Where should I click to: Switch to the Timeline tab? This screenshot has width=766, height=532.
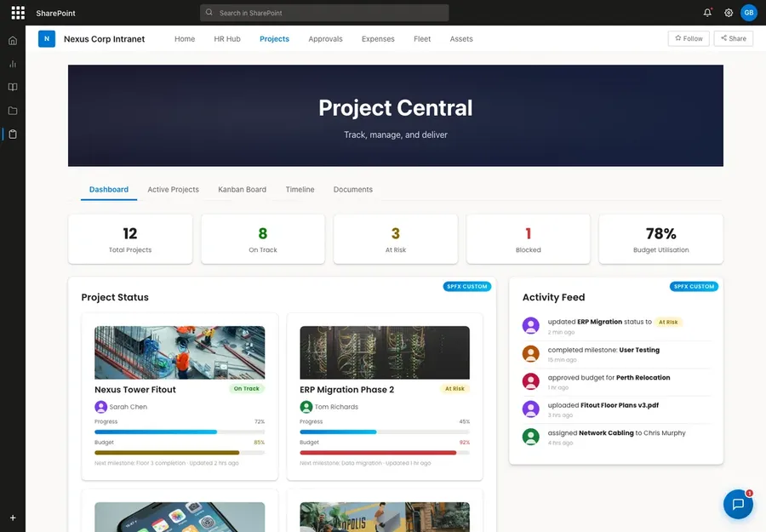tap(300, 190)
